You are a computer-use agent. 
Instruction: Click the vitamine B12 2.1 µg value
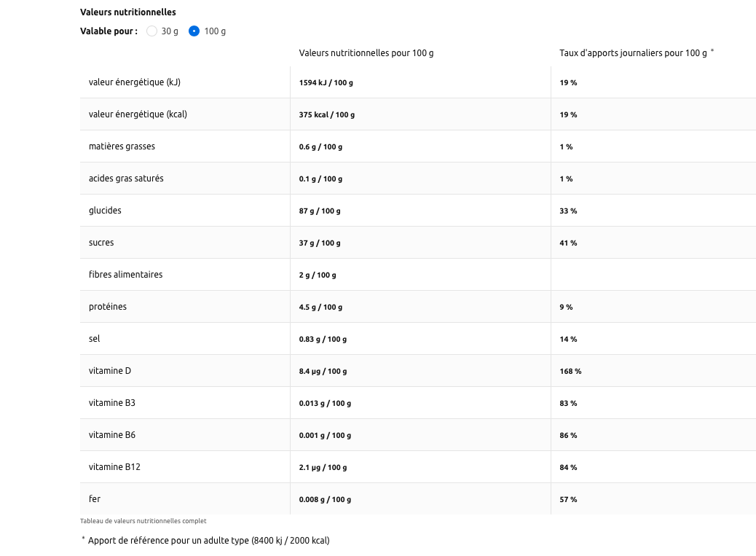point(323,468)
